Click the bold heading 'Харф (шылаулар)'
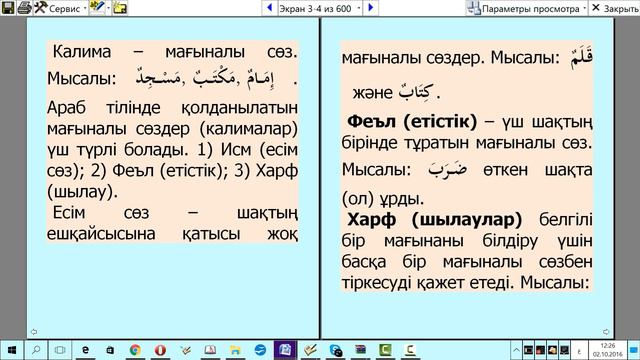Viewport: 640px width, 360px height. click(435, 220)
